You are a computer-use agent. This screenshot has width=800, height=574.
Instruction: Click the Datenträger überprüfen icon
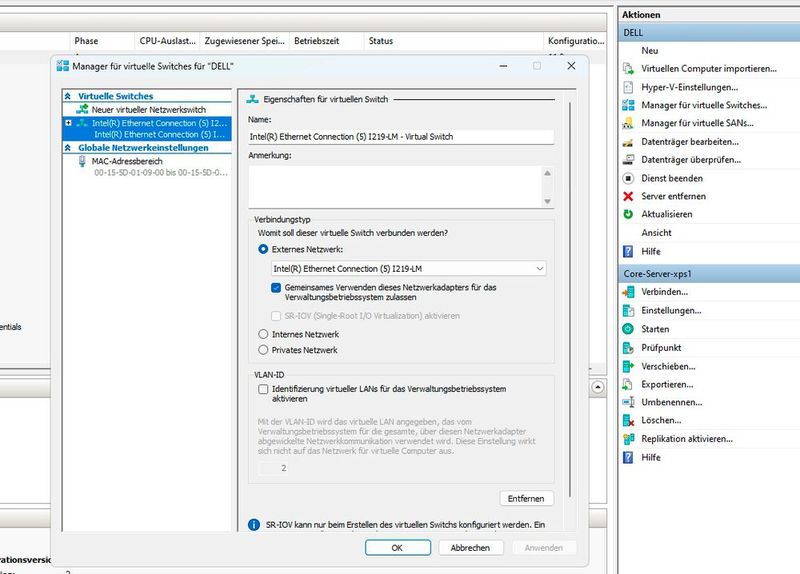[x=628, y=160]
